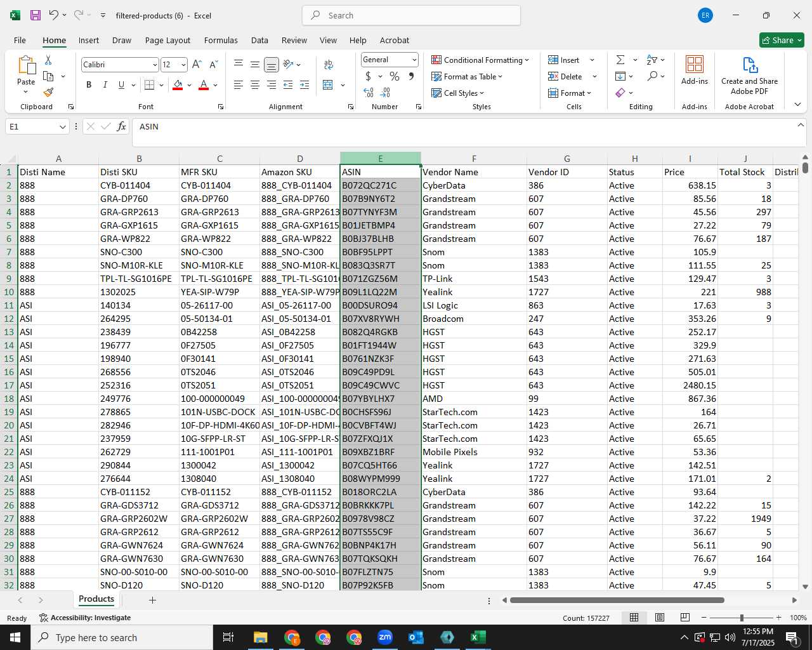812x650 pixels.
Task: Click Increase Indent icon
Action: (304, 84)
